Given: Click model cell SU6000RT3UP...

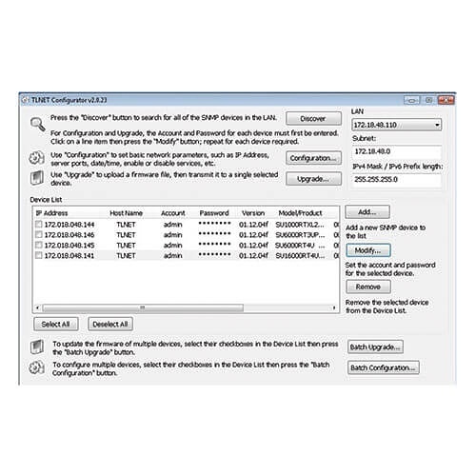Looking at the screenshot, I should coord(300,235).
